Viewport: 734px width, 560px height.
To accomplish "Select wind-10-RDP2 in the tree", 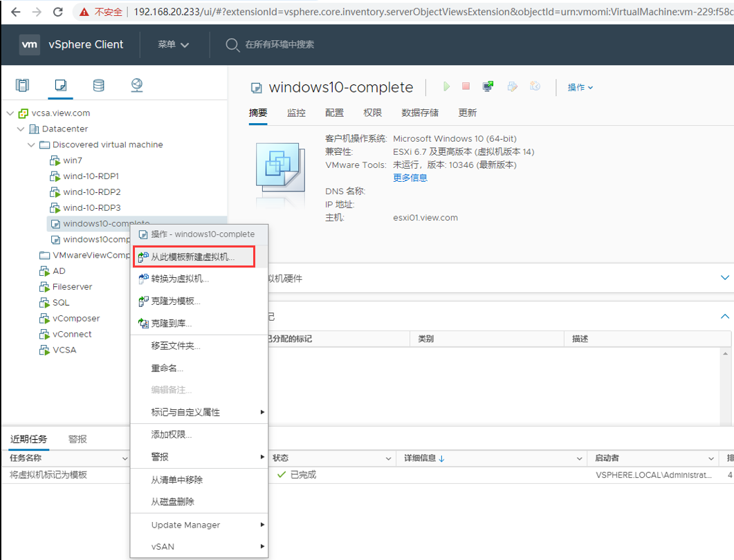I will click(92, 192).
